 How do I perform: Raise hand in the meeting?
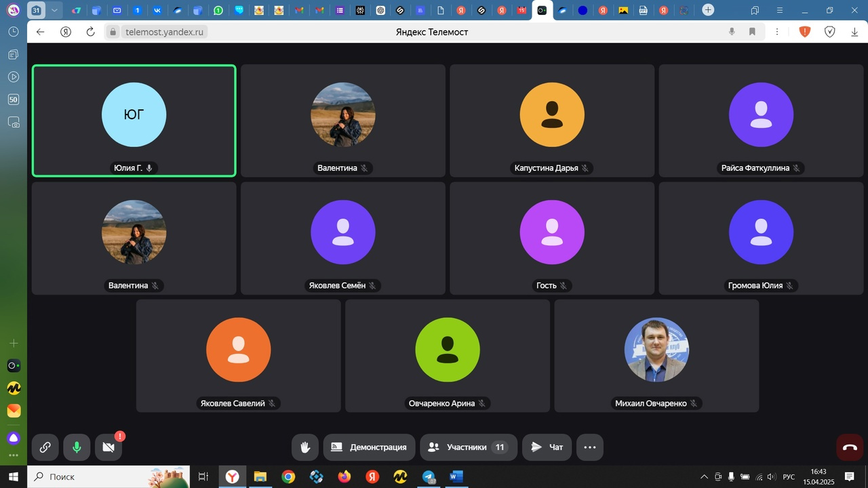click(305, 447)
